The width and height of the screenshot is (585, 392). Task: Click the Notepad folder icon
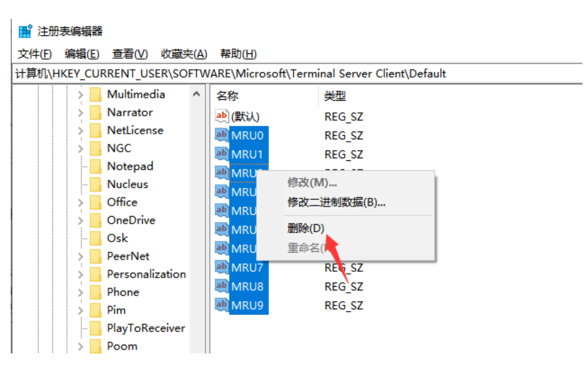click(96, 166)
